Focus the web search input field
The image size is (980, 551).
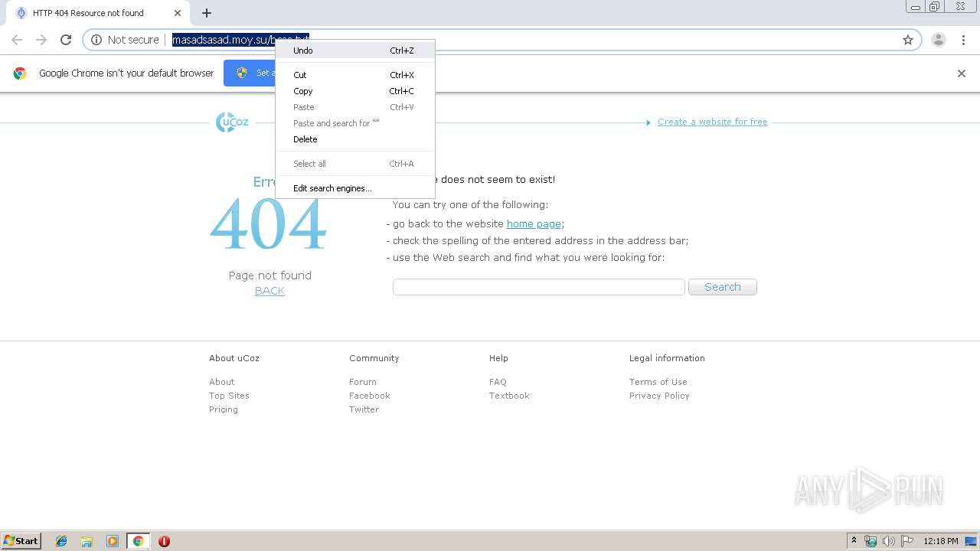point(539,287)
